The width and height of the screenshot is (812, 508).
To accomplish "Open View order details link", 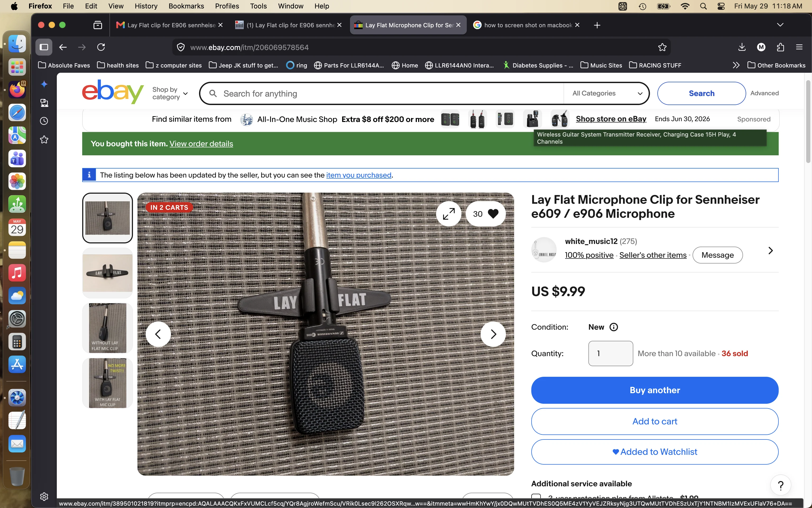I will (x=201, y=144).
